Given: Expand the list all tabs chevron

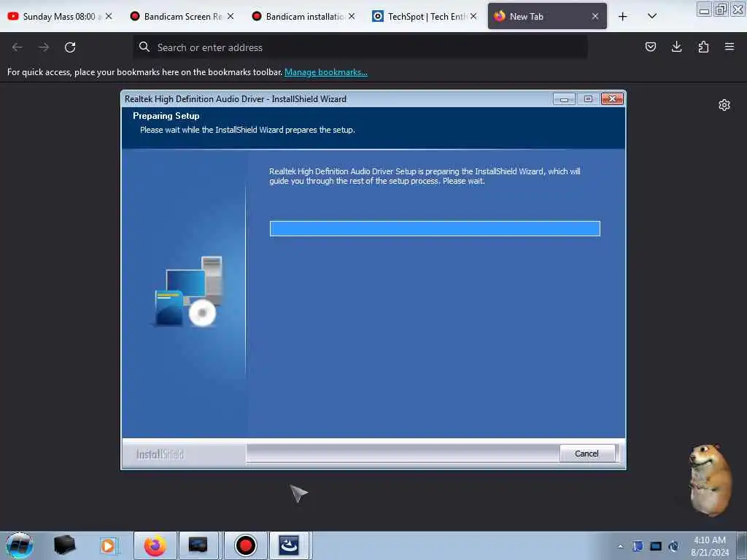Looking at the screenshot, I should pyautogui.click(x=652, y=16).
